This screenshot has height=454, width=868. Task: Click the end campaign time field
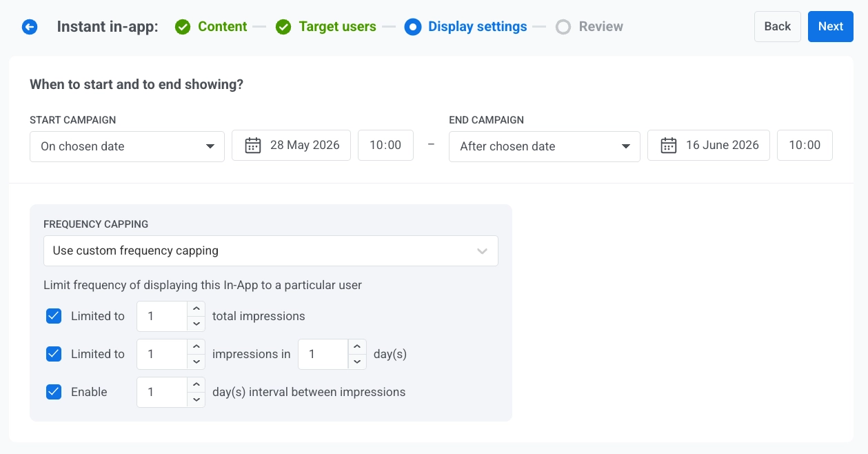(x=805, y=146)
